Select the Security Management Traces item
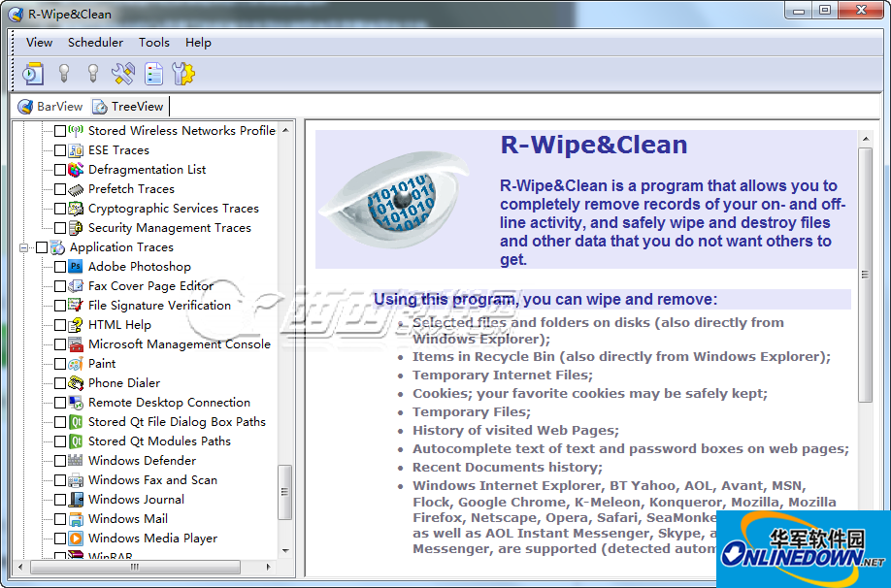The height and width of the screenshot is (588, 891). [170, 228]
